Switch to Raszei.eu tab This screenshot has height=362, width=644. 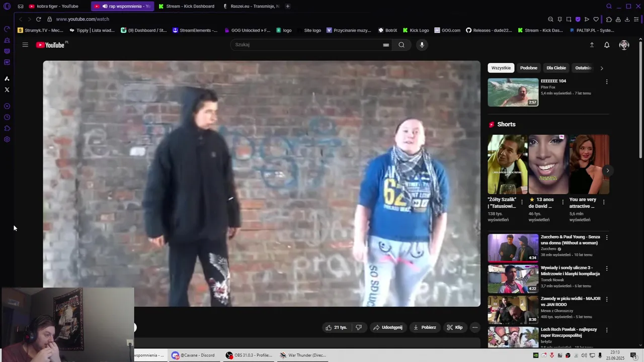pos(251,6)
